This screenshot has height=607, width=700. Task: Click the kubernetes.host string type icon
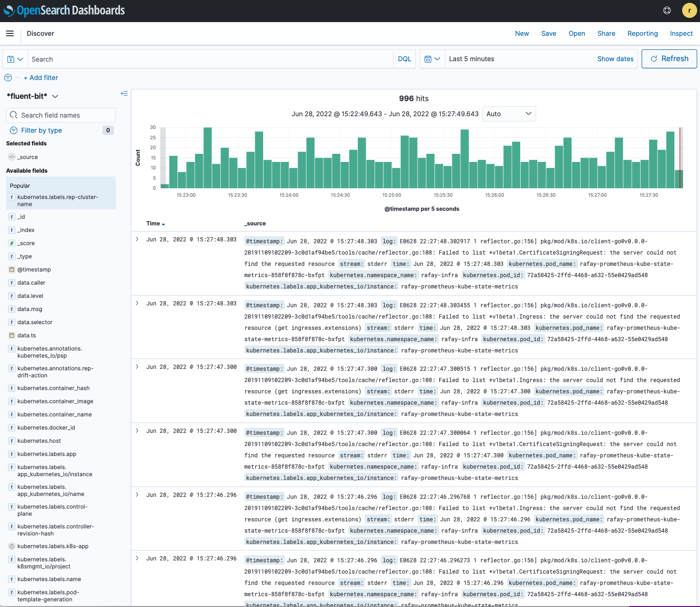(12, 441)
